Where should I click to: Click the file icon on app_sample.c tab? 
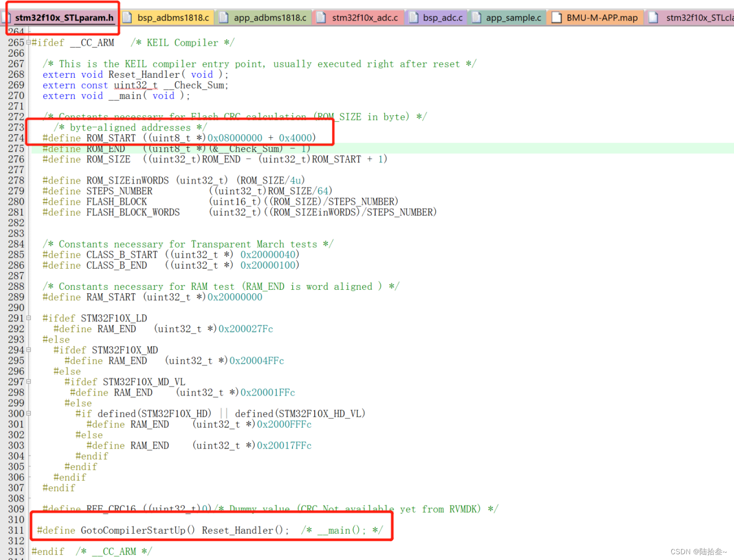476,17
